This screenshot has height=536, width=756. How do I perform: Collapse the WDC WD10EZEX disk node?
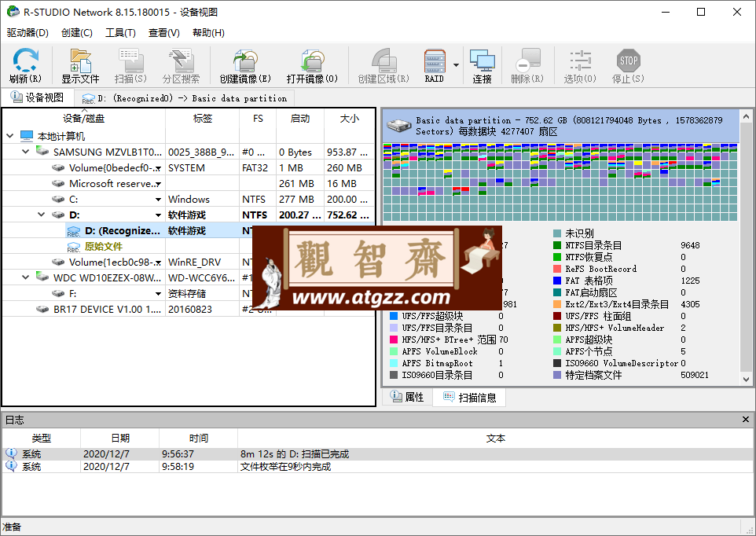tap(26, 277)
